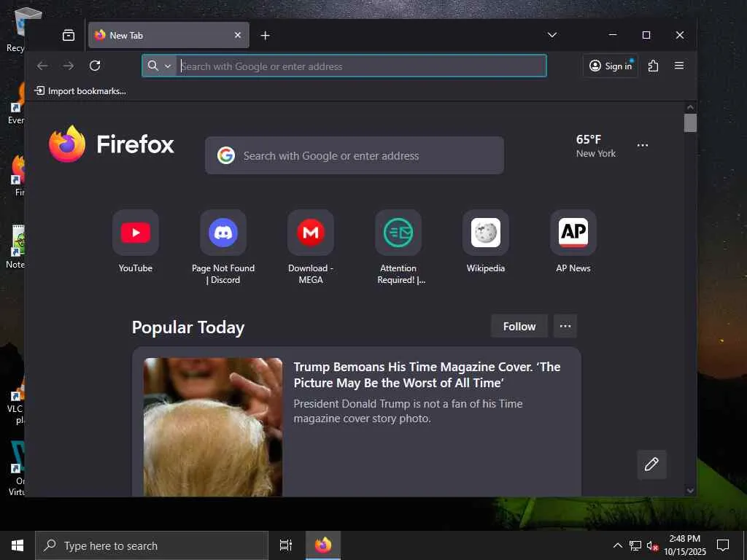Click the scrollbar down arrow
Screen dimensions: 747x560
tap(690, 491)
